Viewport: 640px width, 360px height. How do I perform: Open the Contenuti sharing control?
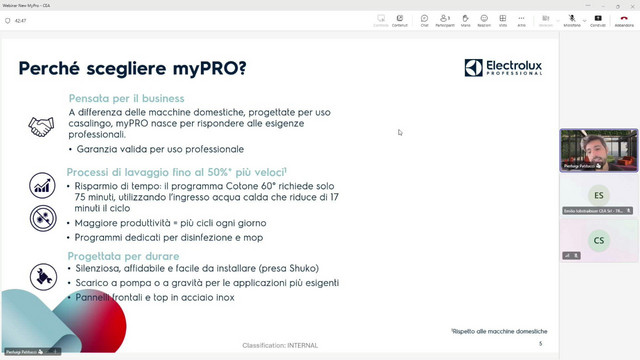(x=400, y=21)
